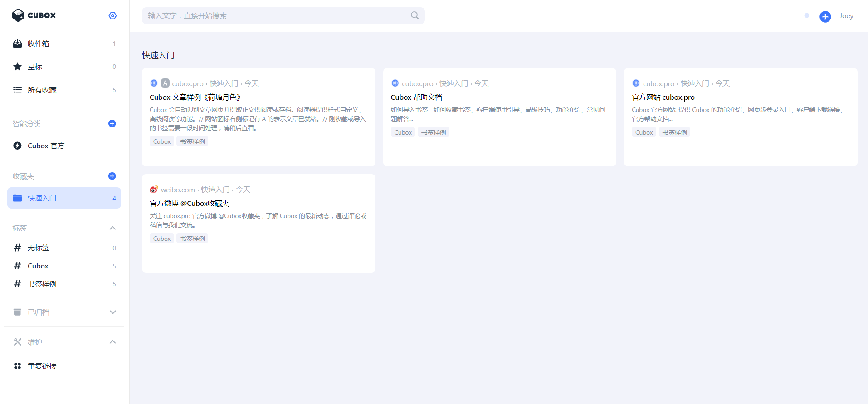
Task: Open 所有收藏 in the sidebar
Action: point(64,90)
